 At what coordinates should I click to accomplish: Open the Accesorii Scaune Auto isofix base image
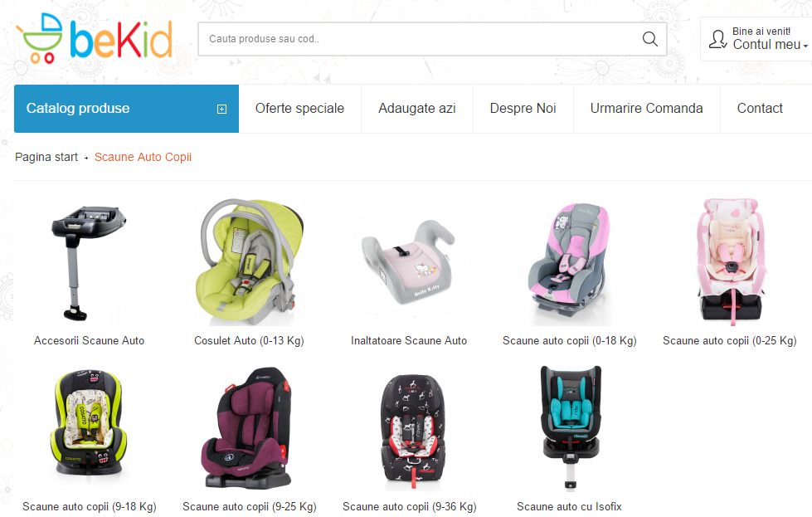click(x=89, y=262)
